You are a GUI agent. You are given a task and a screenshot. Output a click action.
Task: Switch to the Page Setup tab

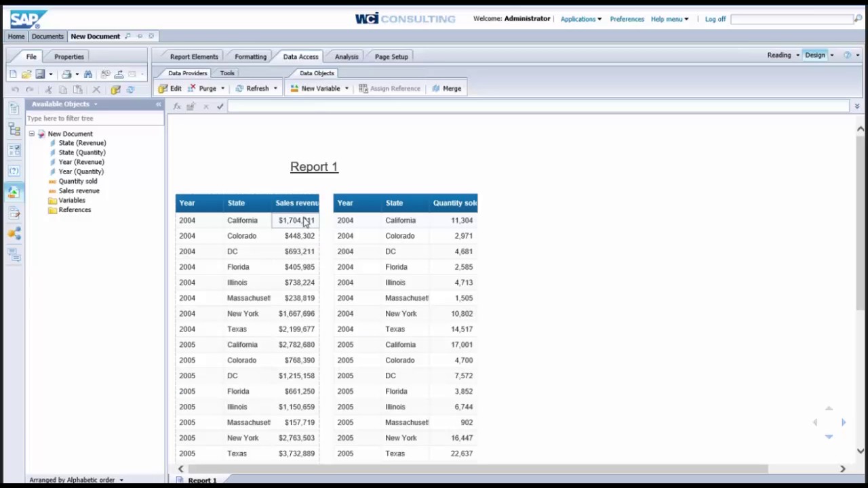coord(391,57)
